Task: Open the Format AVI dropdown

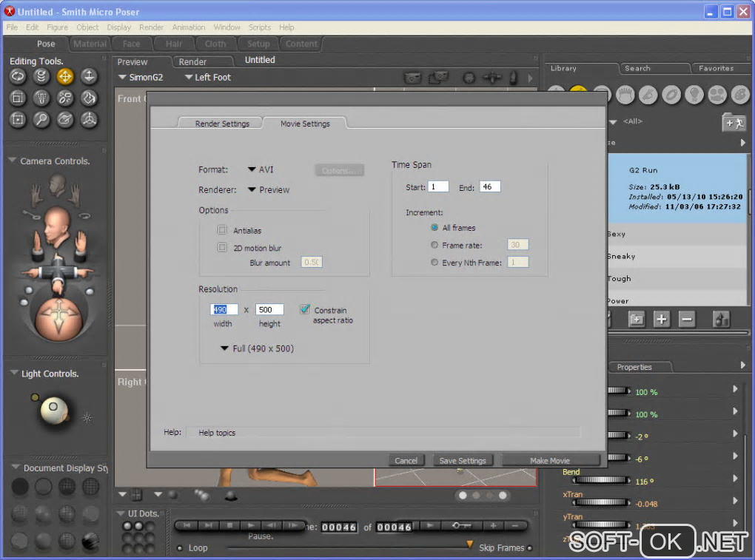Action: coord(261,170)
